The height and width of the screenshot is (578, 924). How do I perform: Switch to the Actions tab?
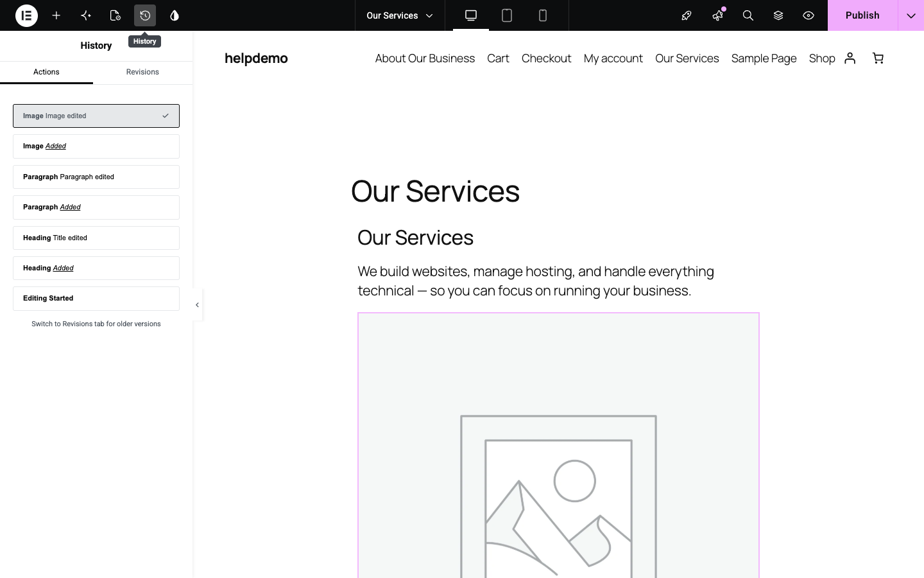click(46, 72)
